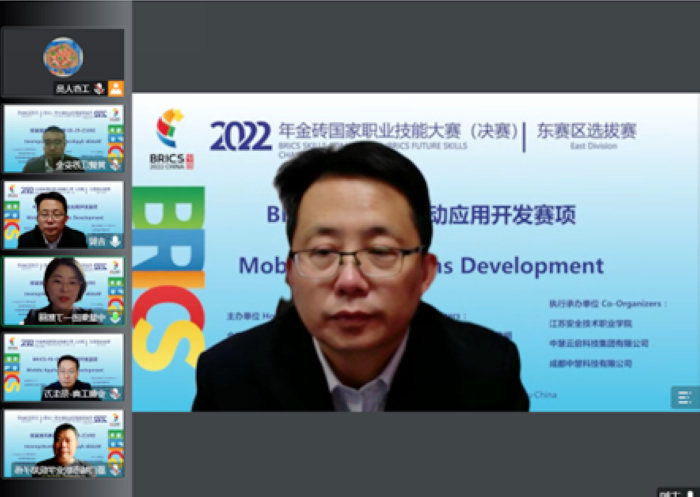Select the woman's video thumbnail in the sidebar
This screenshot has height=497, width=700.
click(x=63, y=290)
